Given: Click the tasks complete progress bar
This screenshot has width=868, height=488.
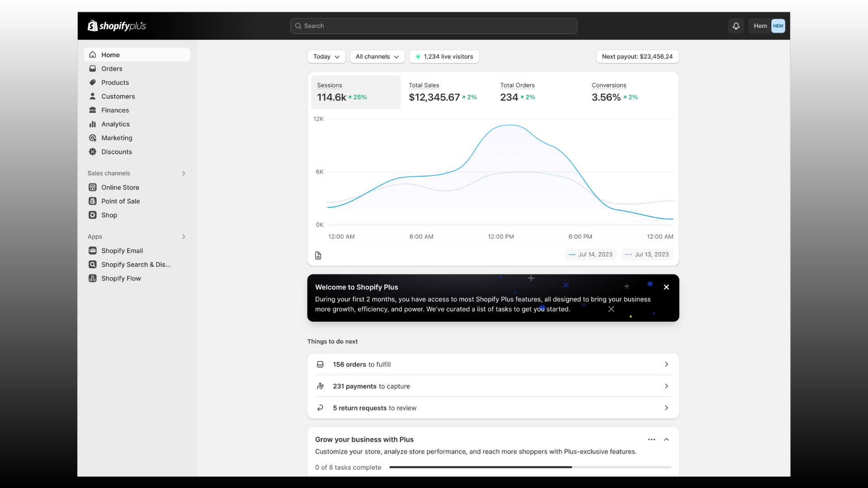Looking at the screenshot, I should click(530, 467).
